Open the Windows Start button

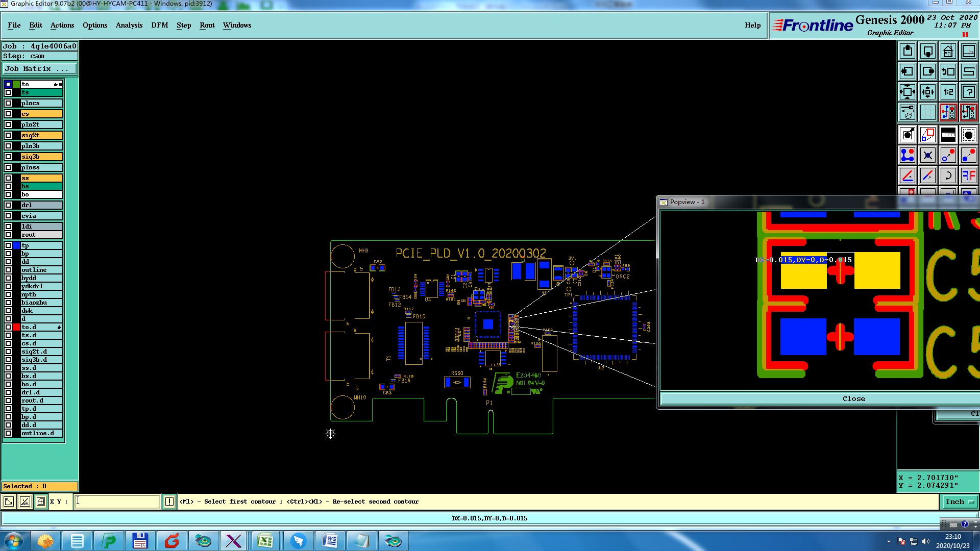pos(14,541)
